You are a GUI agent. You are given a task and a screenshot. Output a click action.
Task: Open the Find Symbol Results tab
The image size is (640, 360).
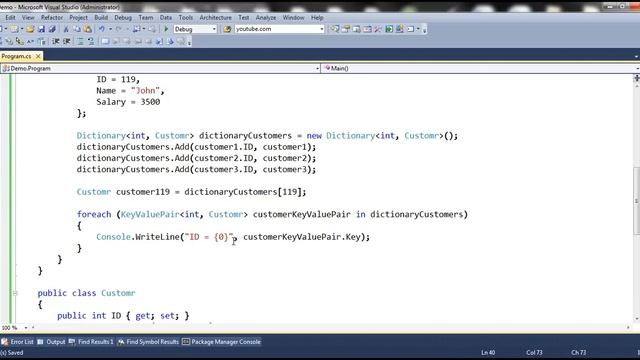pos(148,342)
